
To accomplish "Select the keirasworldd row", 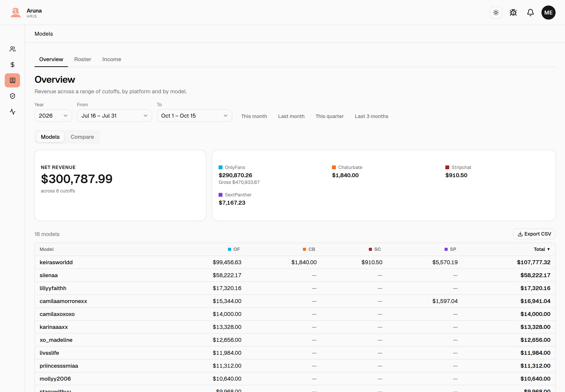I will point(295,262).
